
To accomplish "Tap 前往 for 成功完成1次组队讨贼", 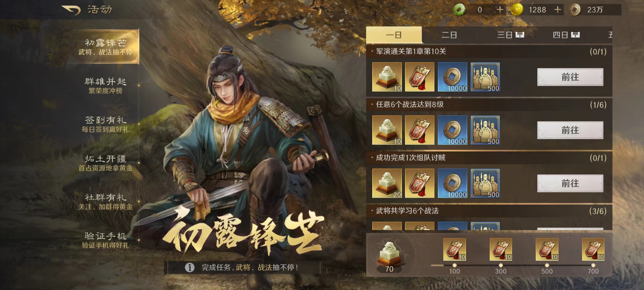I will (x=570, y=183).
